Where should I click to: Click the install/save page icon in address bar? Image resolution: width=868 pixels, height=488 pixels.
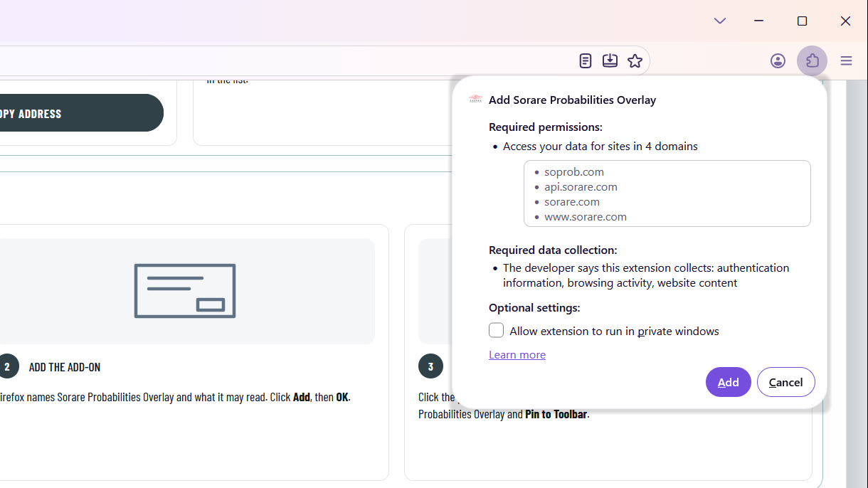pos(610,61)
